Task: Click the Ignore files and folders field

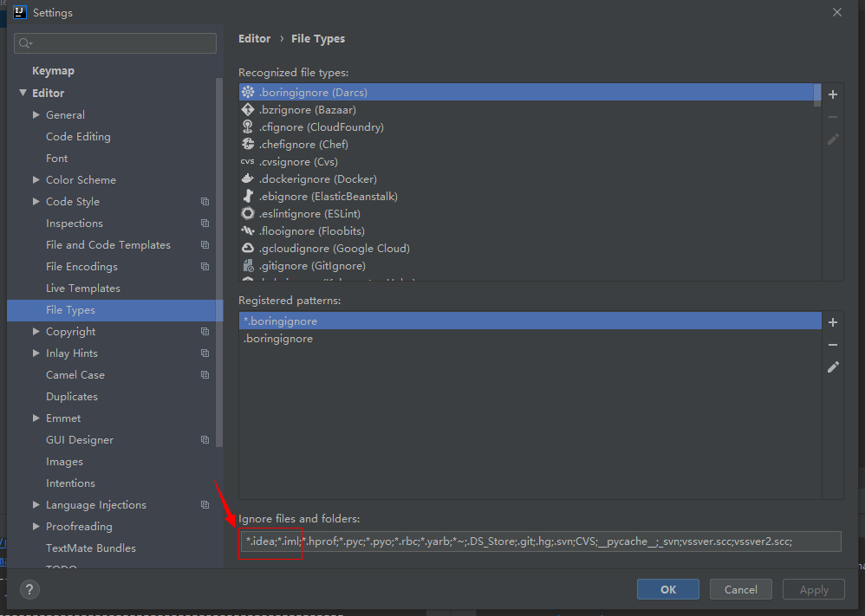Action: pos(541,541)
